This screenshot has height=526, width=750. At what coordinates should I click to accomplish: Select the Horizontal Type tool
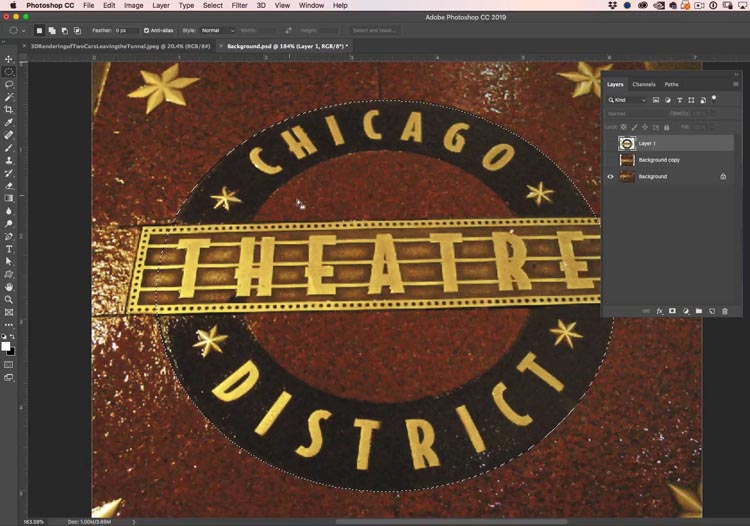[x=9, y=248]
